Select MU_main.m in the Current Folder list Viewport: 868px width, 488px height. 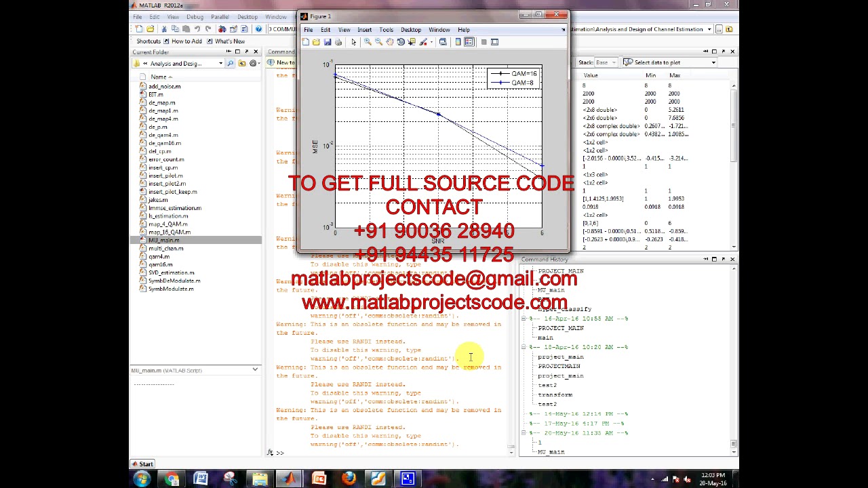point(195,241)
